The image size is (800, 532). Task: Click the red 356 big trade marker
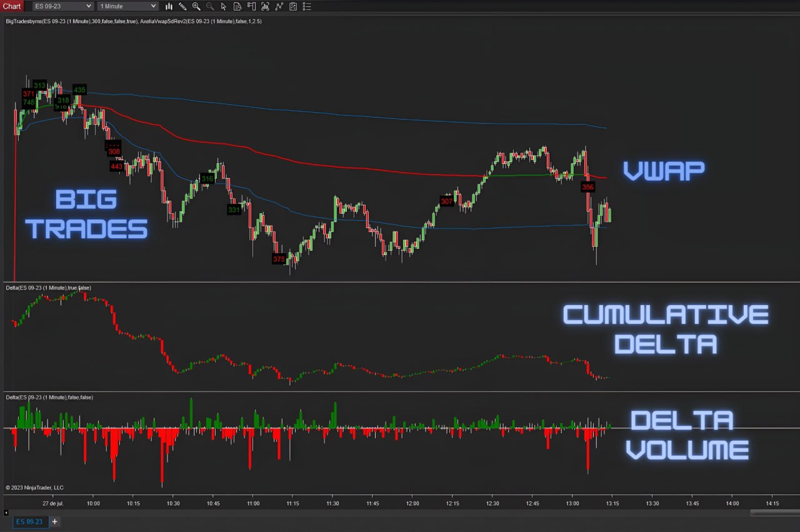click(x=587, y=186)
